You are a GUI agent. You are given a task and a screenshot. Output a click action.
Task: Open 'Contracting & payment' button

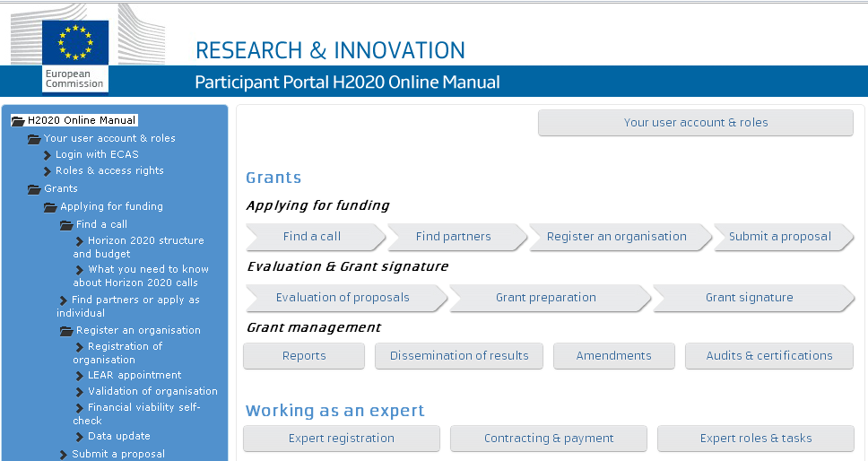(x=549, y=439)
